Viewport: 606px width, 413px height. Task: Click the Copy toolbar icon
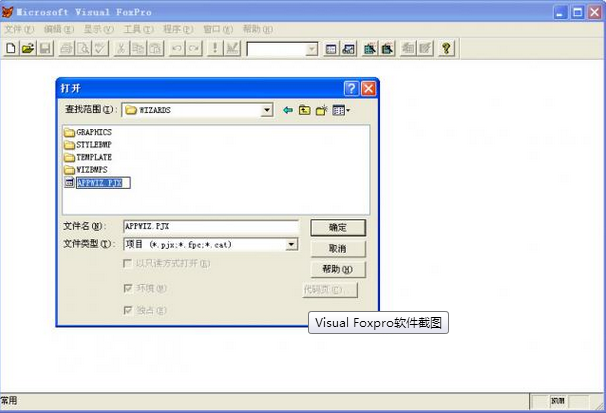click(x=138, y=49)
